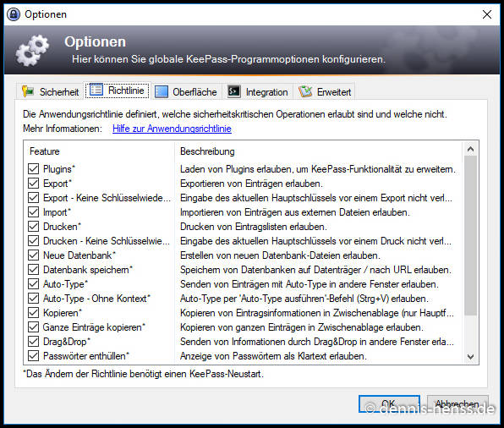Toggle Export - Keine Schlüsselwiederholung checkbox
This screenshot has height=428, width=504.
point(34,197)
